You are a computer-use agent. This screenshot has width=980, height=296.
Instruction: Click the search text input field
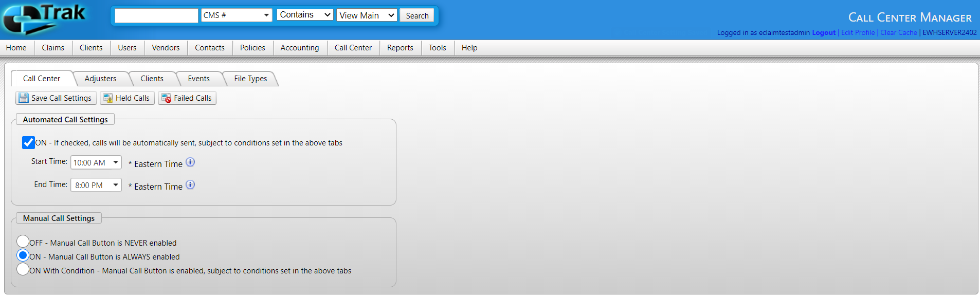point(156,15)
